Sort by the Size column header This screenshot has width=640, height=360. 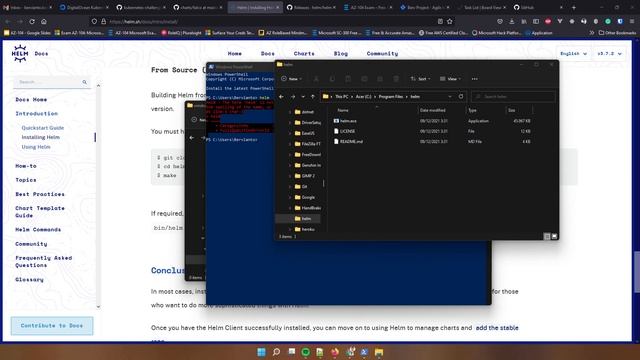click(511, 110)
